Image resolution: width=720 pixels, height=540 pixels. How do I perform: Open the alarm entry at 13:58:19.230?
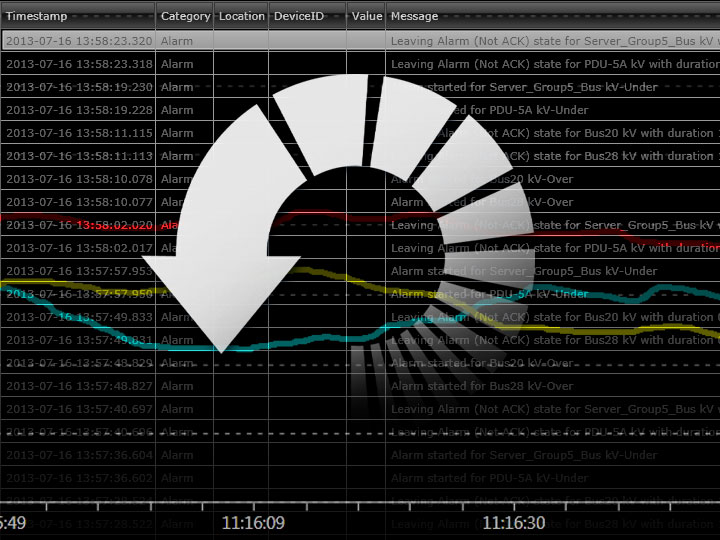(x=80, y=87)
